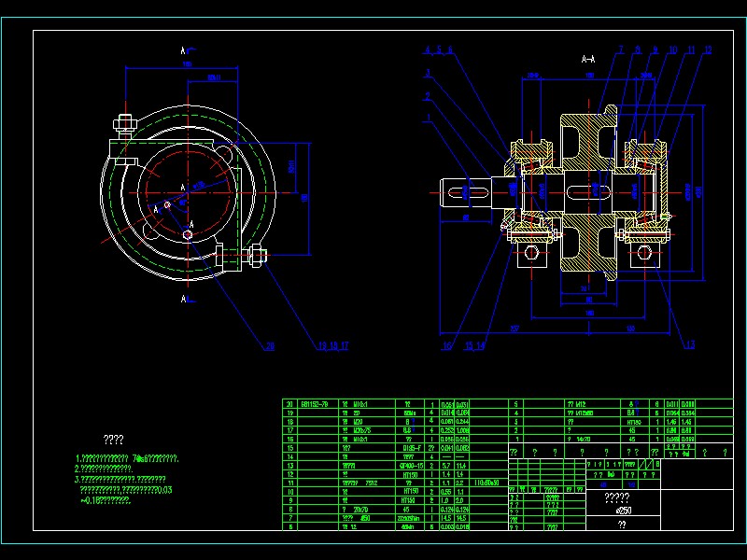Select HT150 material in row 10
The width and height of the screenshot is (747, 560).
410,492
